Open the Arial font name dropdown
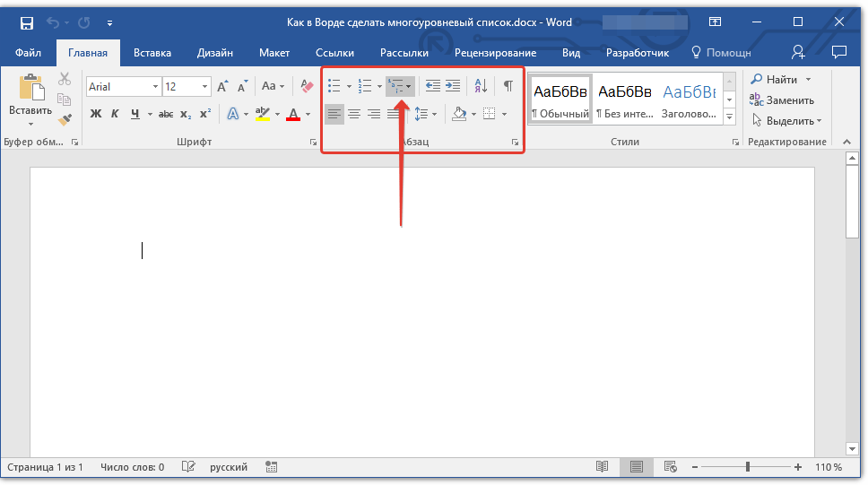868x485 pixels. pos(156,87)
